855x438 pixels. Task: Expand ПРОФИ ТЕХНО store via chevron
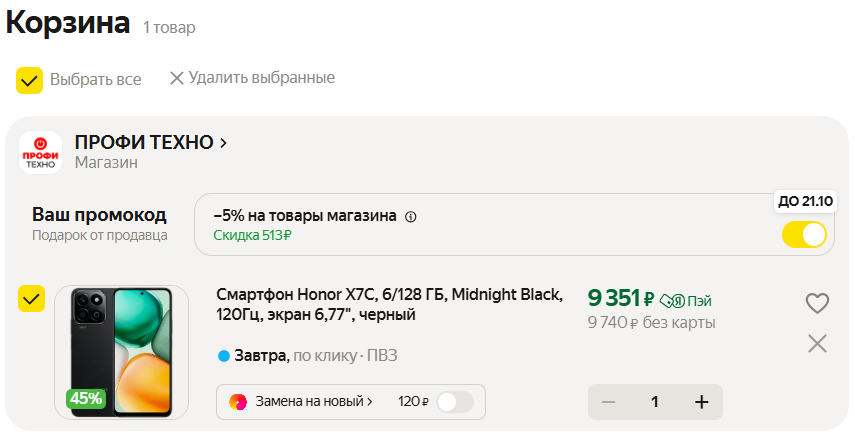coord(223,143)
